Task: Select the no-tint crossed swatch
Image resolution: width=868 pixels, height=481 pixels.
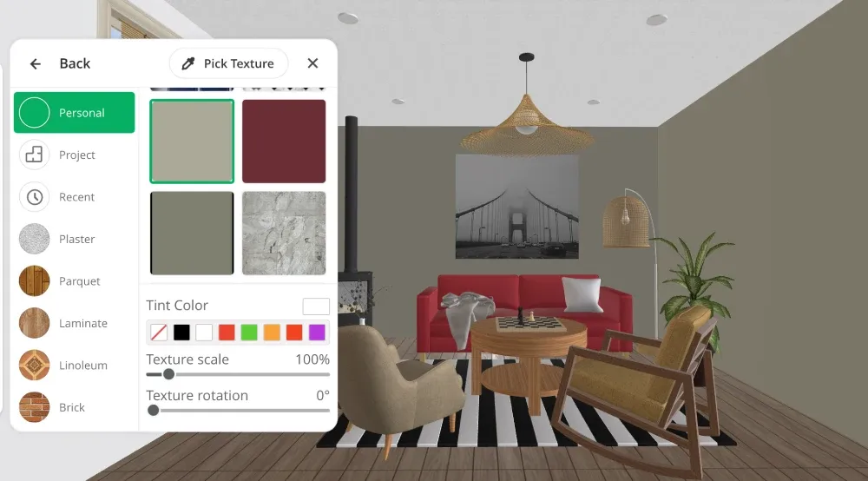Action: (159, 333)
